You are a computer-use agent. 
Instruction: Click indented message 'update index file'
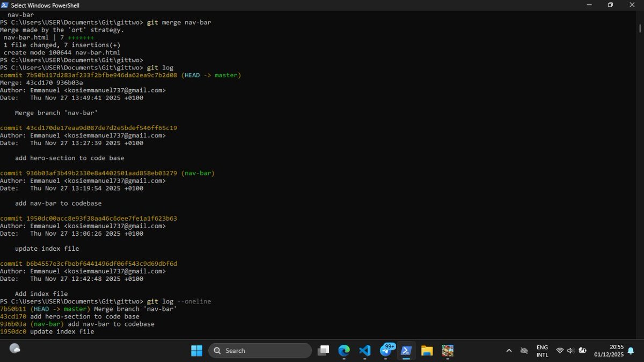coord(47,249)
